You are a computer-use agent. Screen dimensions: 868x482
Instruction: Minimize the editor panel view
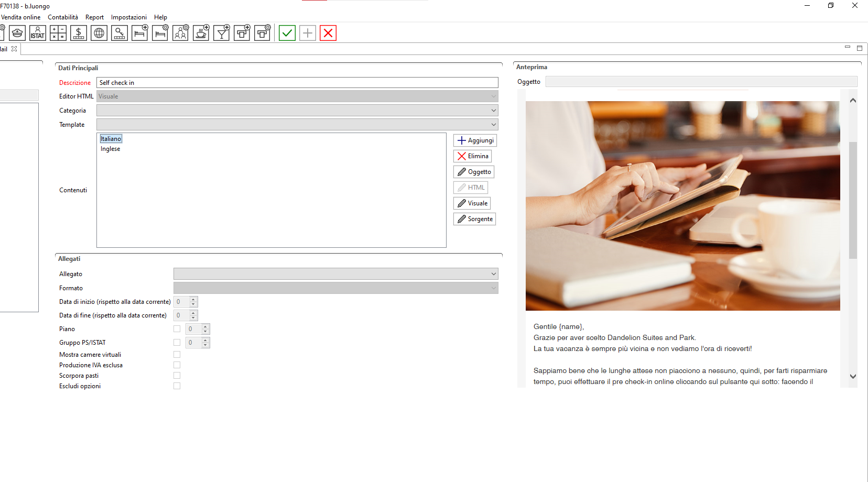point(848,47)
